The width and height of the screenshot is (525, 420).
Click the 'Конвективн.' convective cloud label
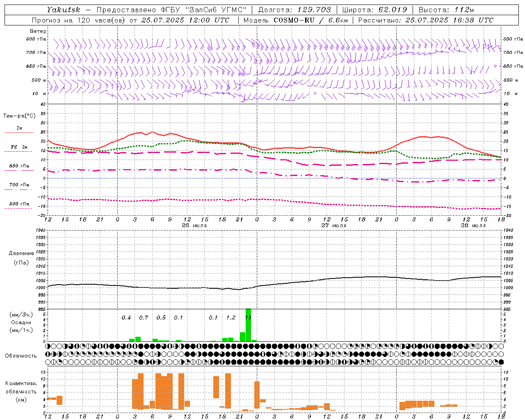tap(21, 383)
